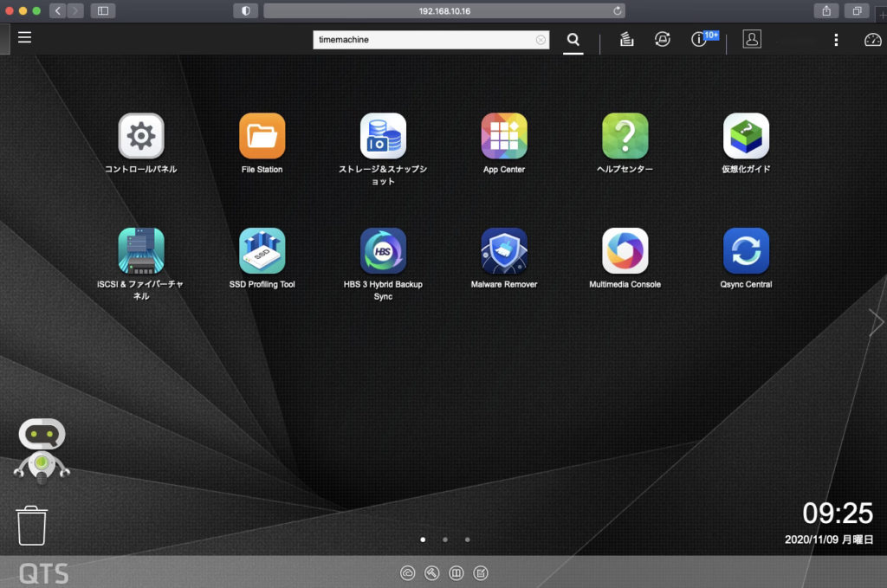Open feedback icon in bottom bar
Screen dimensions: 887x588
coord(480,573)
